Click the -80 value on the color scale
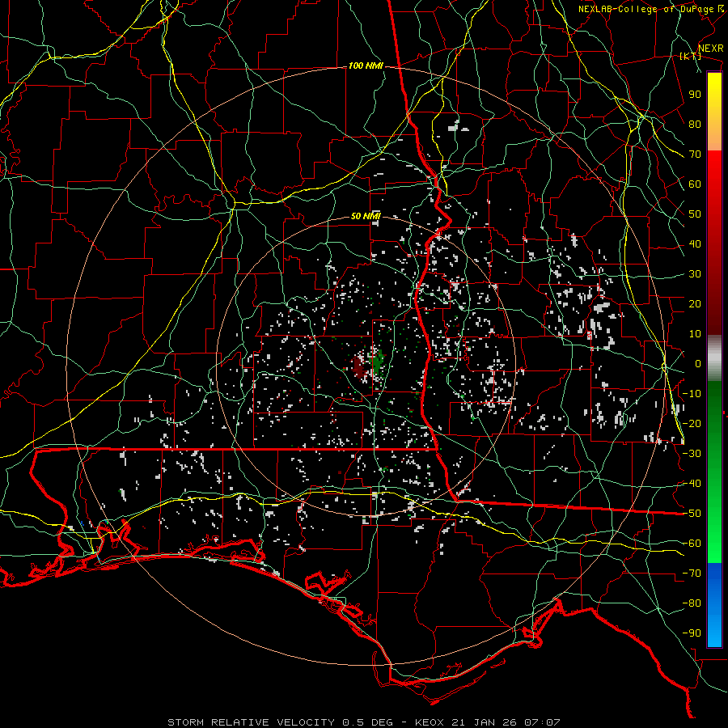The width and height of the screenshot is (728, 728). pyautogui.click(x=692, y=603)
